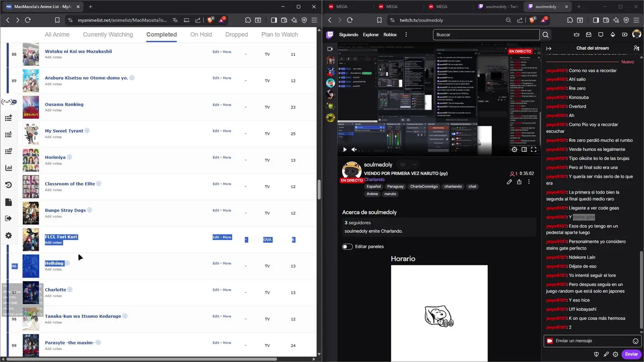
Task: Open MAL sidebar add-to-list icon
Action: tap(9, 118)
